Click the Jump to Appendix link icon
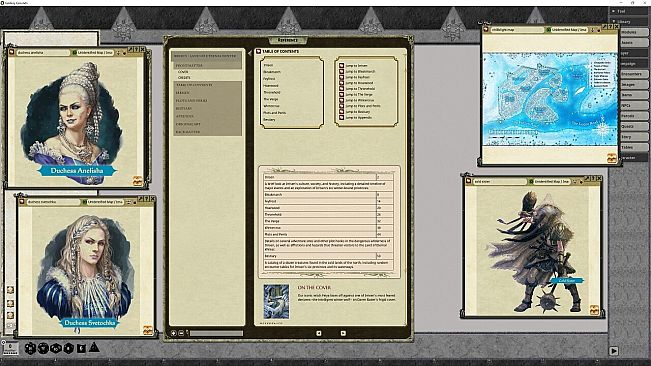The image size is (651, 366). point(341,117)
